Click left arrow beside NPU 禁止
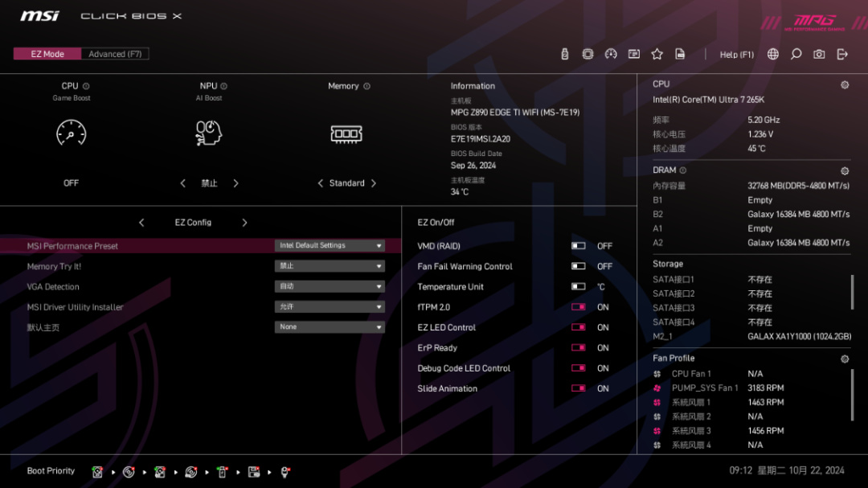Image resolution: width=868 pixels, height=488 pixels. tap(182, 183)
